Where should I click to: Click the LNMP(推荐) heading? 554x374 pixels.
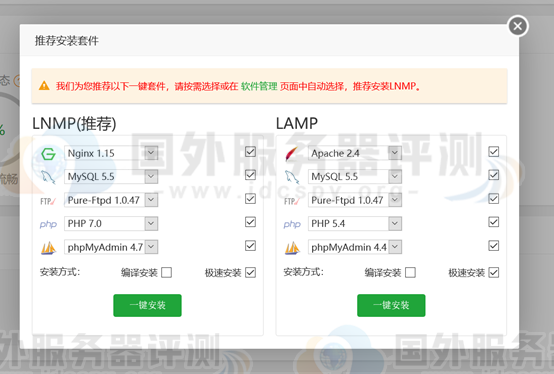(74, 124)
